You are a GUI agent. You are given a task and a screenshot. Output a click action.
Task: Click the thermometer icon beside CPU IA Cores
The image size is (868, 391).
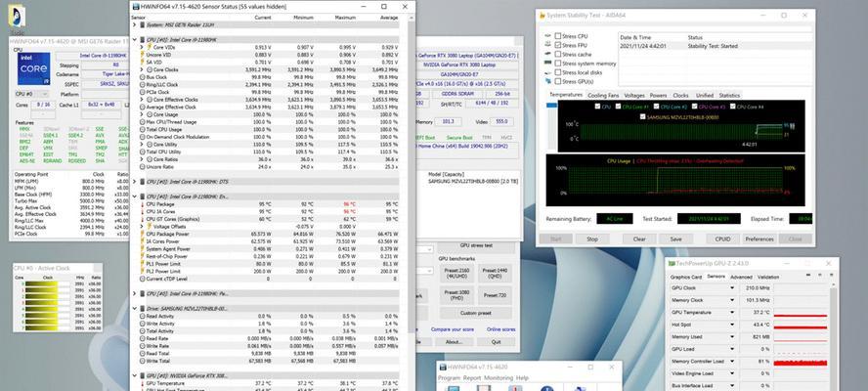(x=142, y=211)
